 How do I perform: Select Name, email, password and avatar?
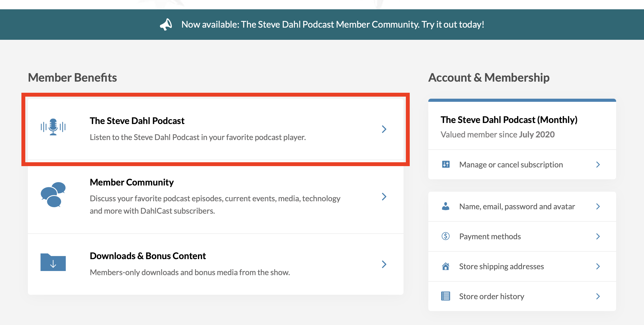click(522, 206)
